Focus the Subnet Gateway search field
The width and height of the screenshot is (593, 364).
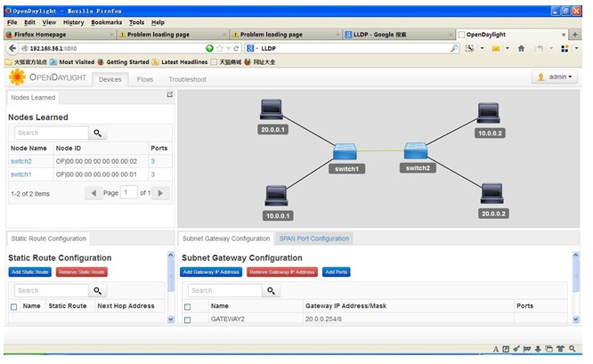(225, 291)
